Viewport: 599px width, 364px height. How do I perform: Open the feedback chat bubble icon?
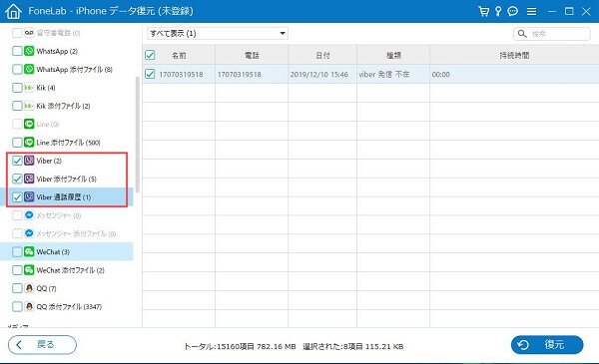click(x=513, y=11)
